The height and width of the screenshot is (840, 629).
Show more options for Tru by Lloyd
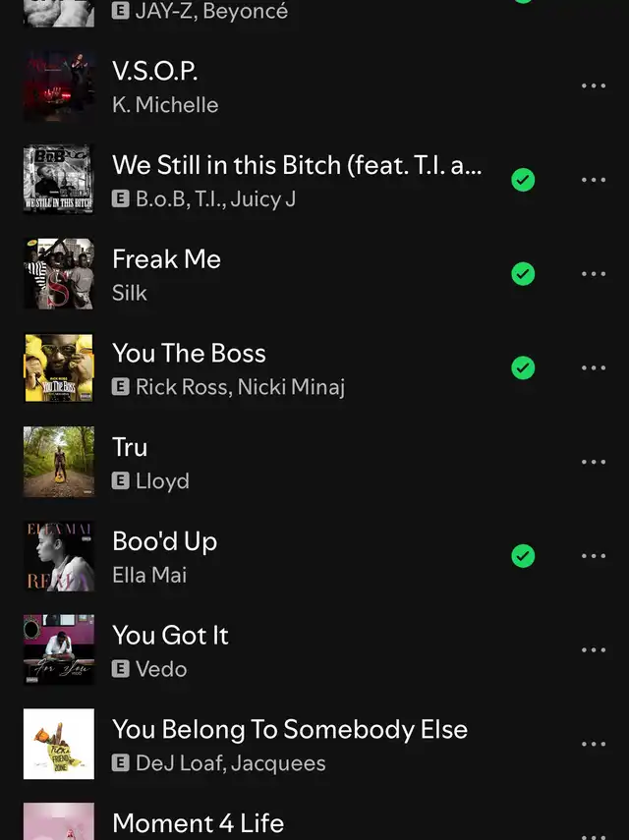(x=593, y=462)
